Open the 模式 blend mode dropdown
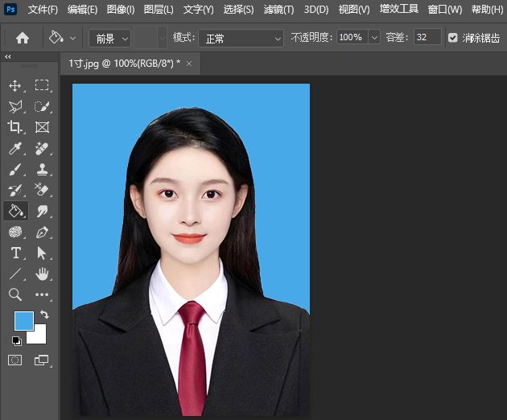 241,38
